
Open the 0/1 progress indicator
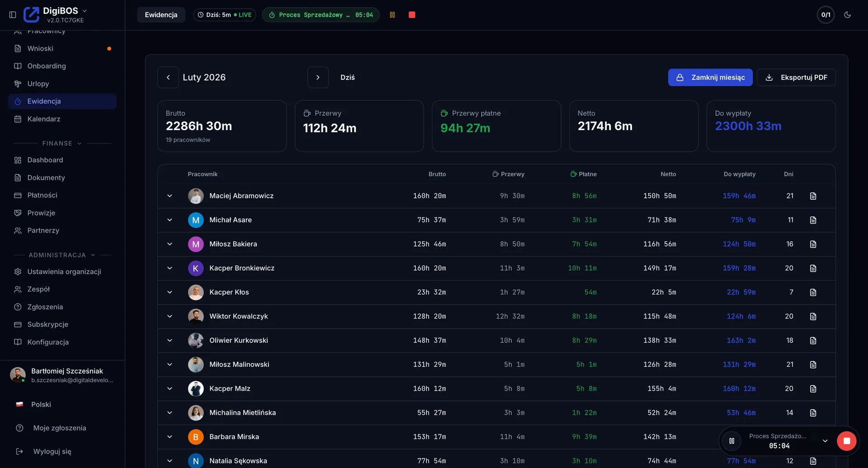(826, 15)
